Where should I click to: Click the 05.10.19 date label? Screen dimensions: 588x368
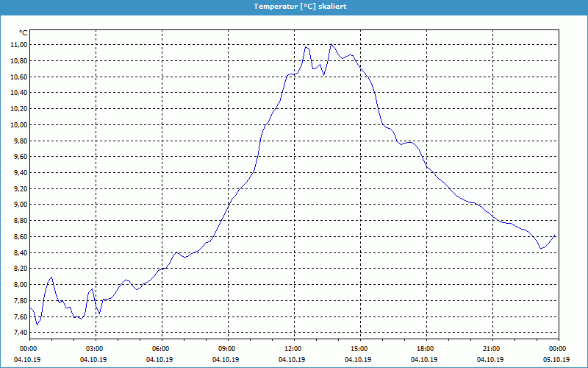pyautogui.click(x=557, y=359)
